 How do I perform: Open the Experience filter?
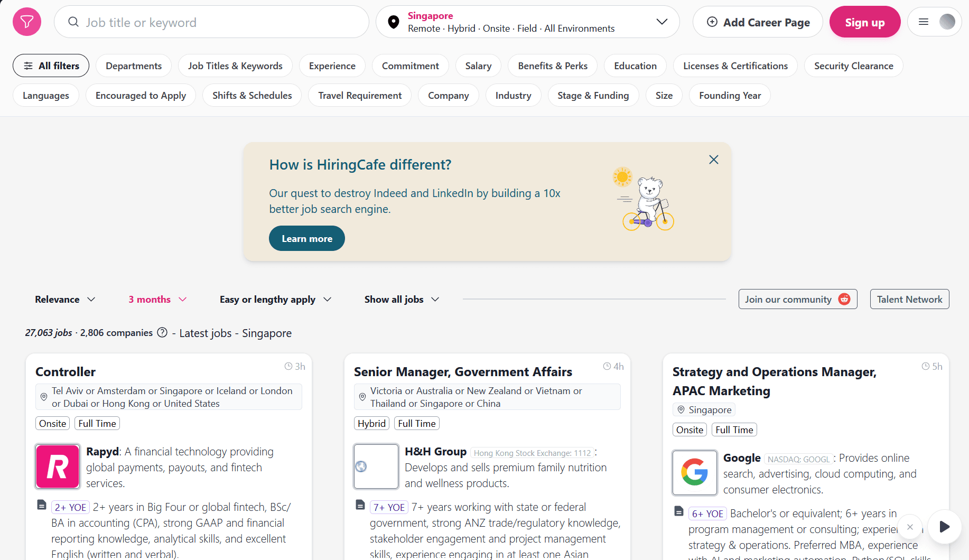332,66
